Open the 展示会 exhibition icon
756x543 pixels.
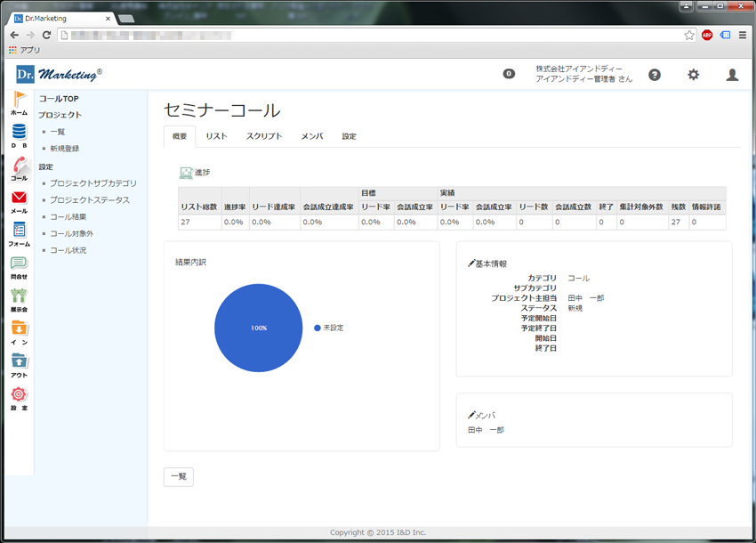click(x=19, y=297)
